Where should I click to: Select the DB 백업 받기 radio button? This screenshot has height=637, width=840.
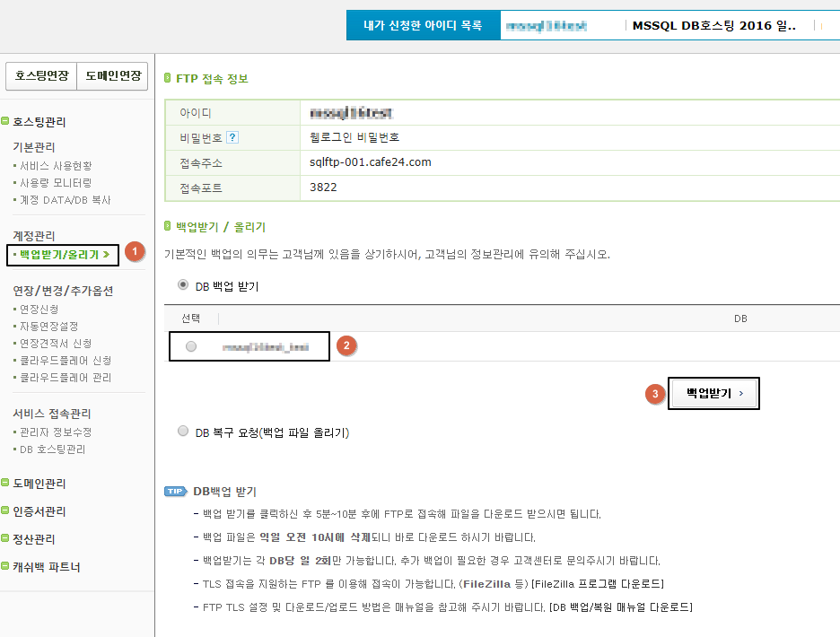pyautogui.click(x=184, y=285)
